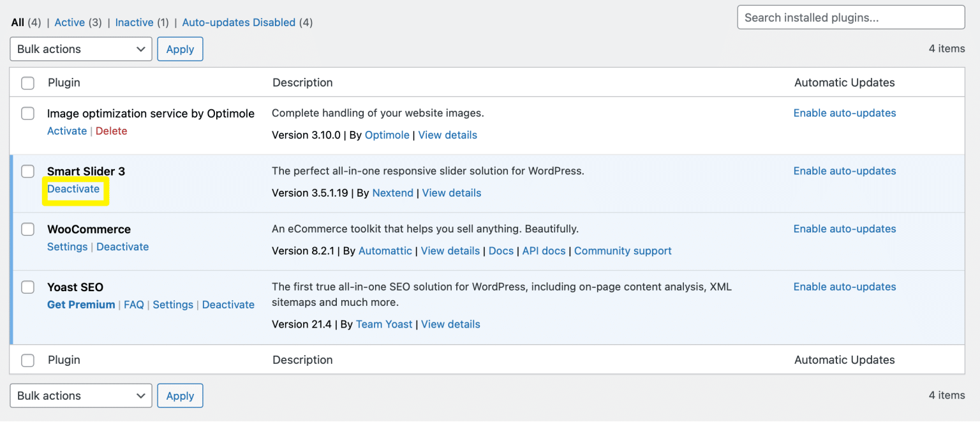Image resolution: width=980 pixels, height=438 pixels.
Task: Deactivate the Smart Slider 3 plugin
Action: coord(74,189)
